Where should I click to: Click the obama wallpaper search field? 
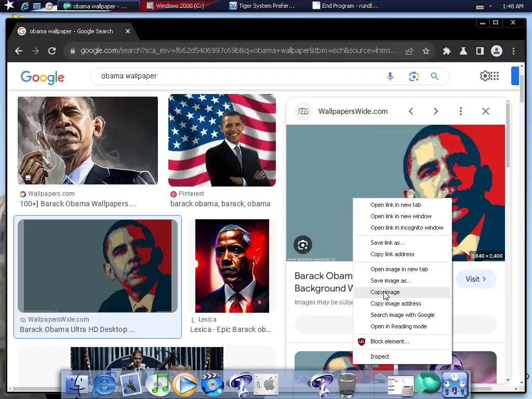click(x=237, y=76)
